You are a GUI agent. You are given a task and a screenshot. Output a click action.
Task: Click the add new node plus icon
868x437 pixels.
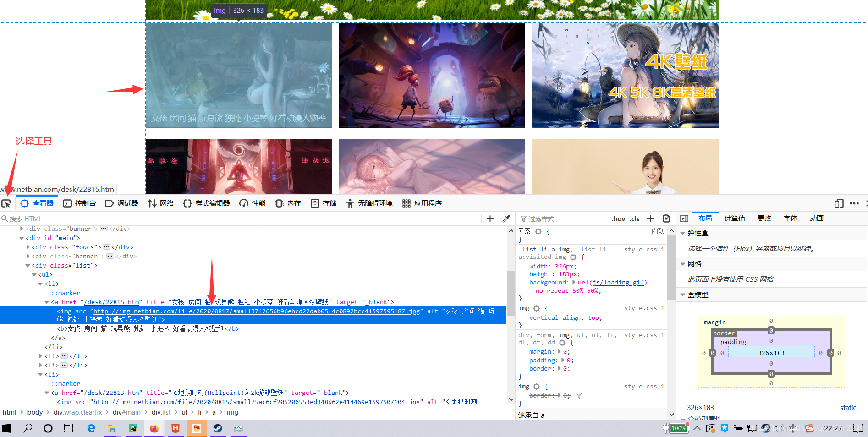490,219
